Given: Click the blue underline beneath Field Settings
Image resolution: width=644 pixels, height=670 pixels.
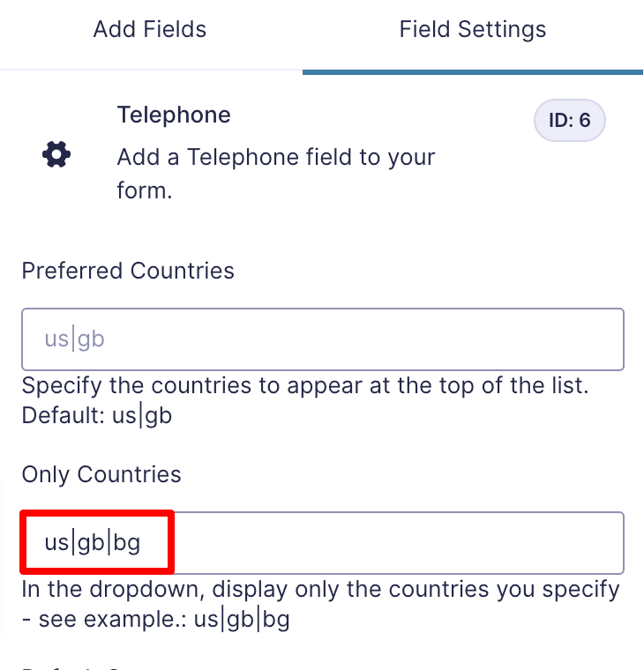Looking at the screenshot, I should point(473,72).
